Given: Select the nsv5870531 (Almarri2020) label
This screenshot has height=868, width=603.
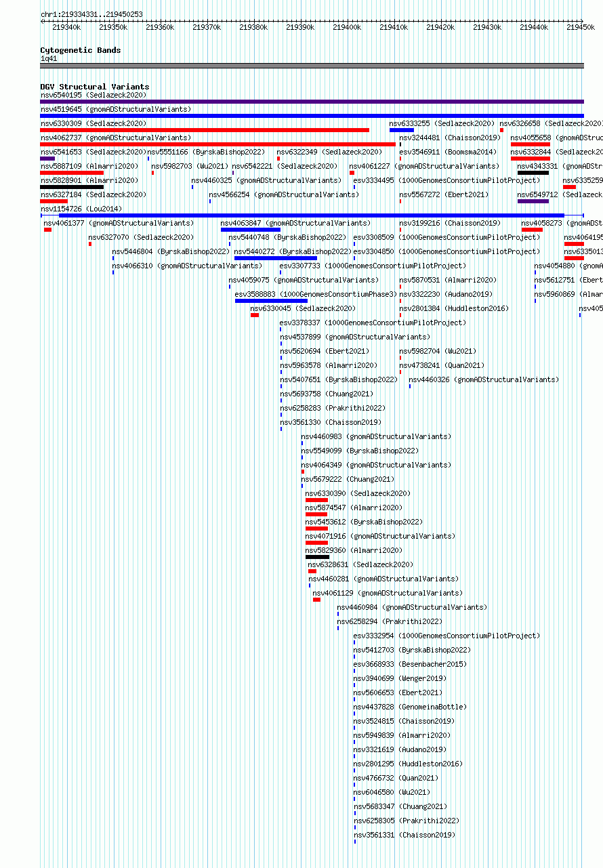Looking at the screenshot, I should 448,280.
